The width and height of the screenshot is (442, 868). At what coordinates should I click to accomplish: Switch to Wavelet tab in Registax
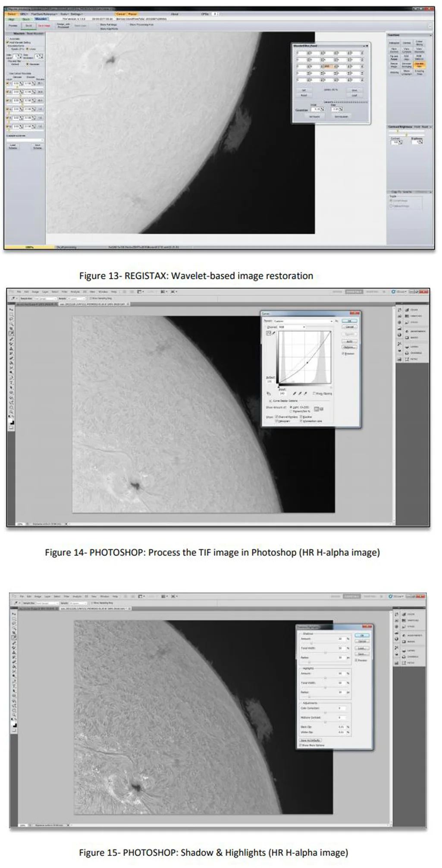click(41, 19)
